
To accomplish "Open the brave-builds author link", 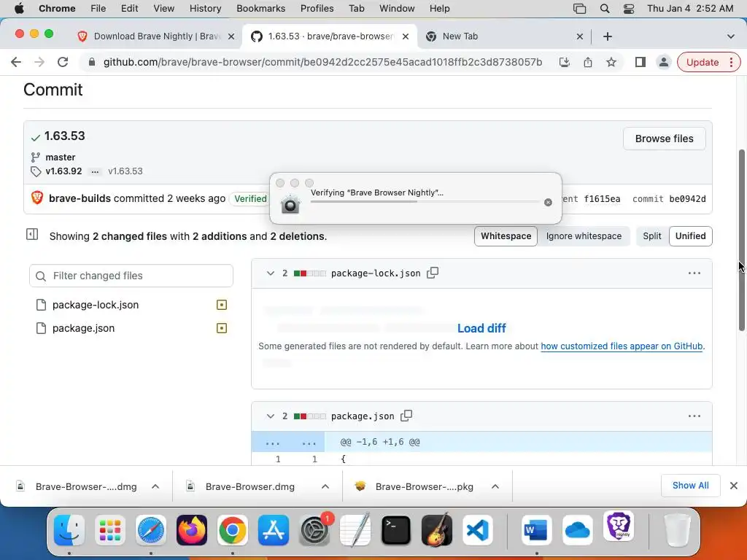I will coord(80,198).
